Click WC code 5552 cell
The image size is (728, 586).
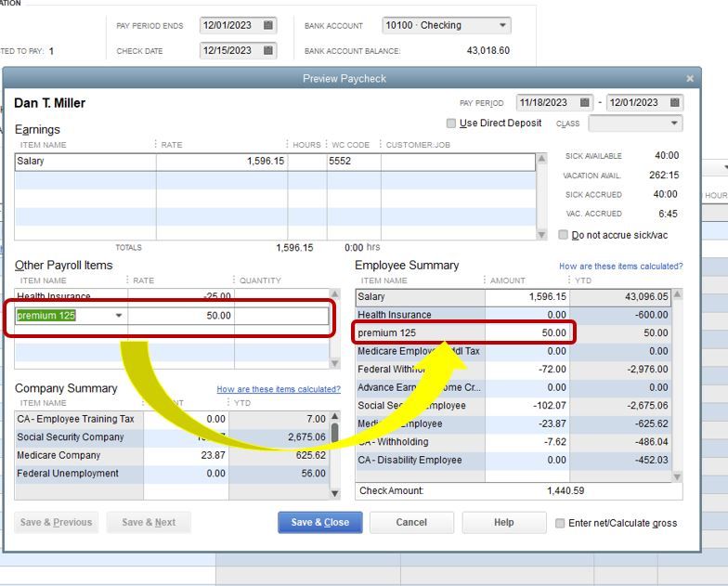point(354,162)
